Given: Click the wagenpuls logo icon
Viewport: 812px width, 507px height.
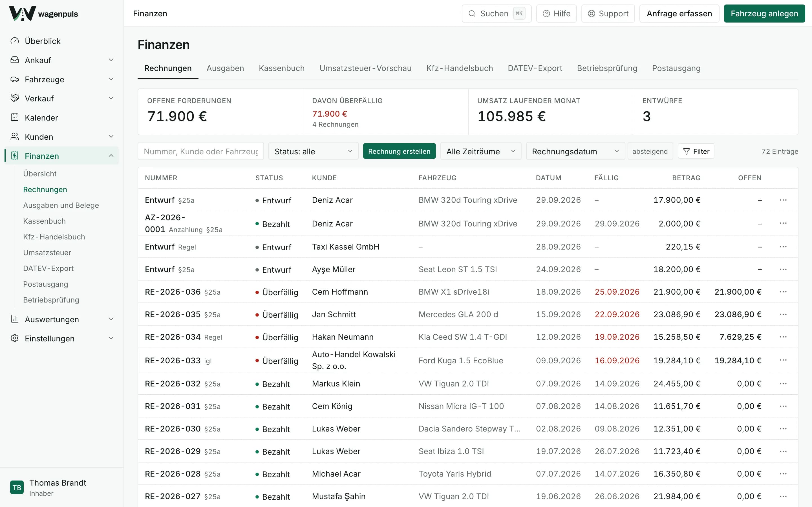Looking at the screenshot, I should 22,14.
